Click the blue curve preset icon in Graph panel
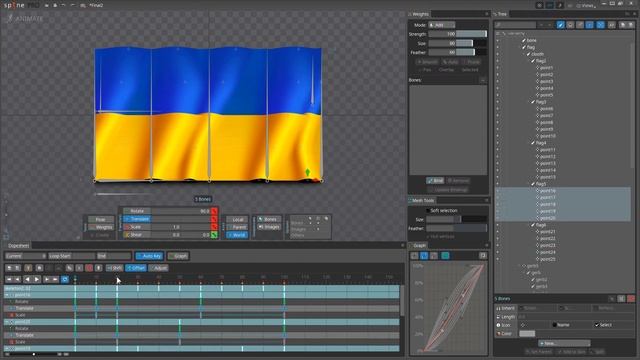The image size is (640, 360). pos(424,256)
